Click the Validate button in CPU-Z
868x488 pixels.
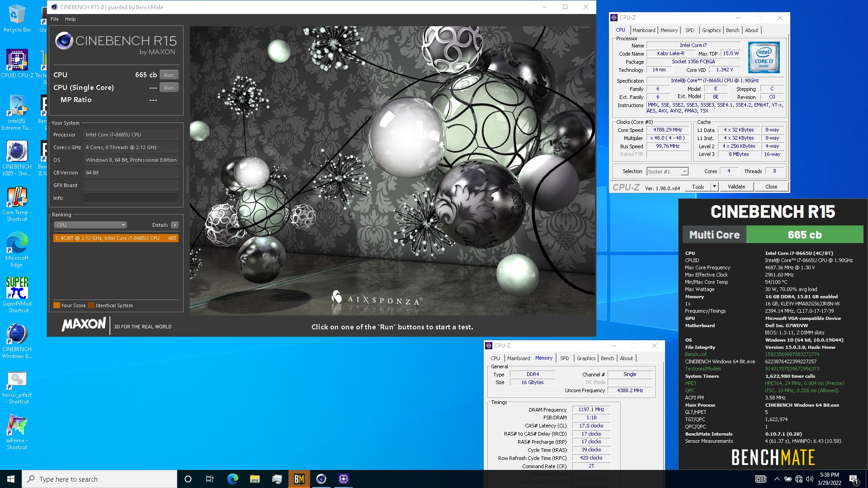[x=736, y=187]
